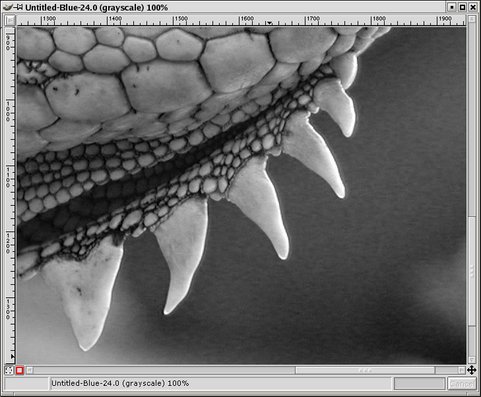481x397 pixels.
Task: Click the progress bar beside Cancel
Action: (419, 384)
